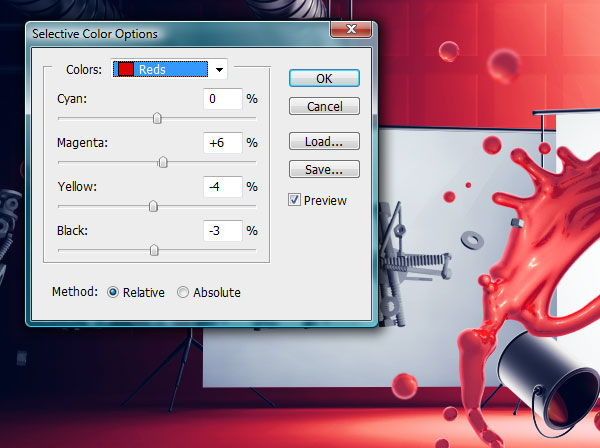Cancel the Selective Color dialog
The image size is (600, 448).
click(324, 106)
